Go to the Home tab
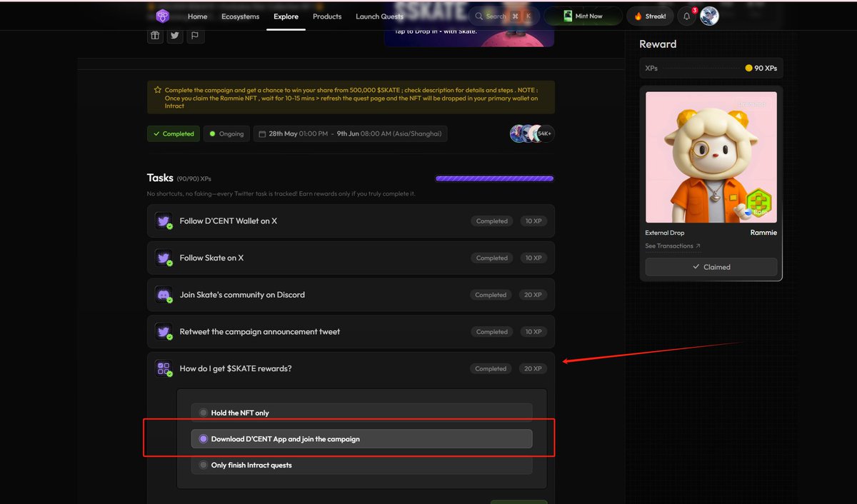 pos(197,16)
